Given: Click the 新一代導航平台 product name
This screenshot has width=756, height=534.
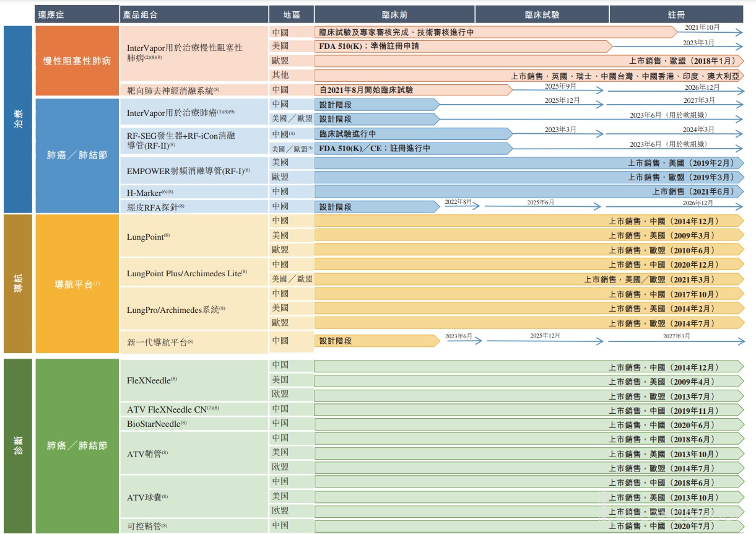Looking at the screenshot, I should tap(160, 341).
